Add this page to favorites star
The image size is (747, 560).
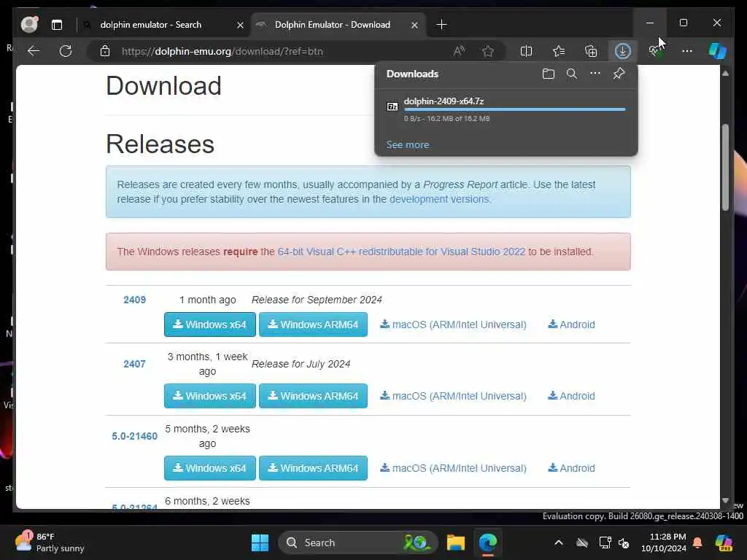[x=488, y=51]
